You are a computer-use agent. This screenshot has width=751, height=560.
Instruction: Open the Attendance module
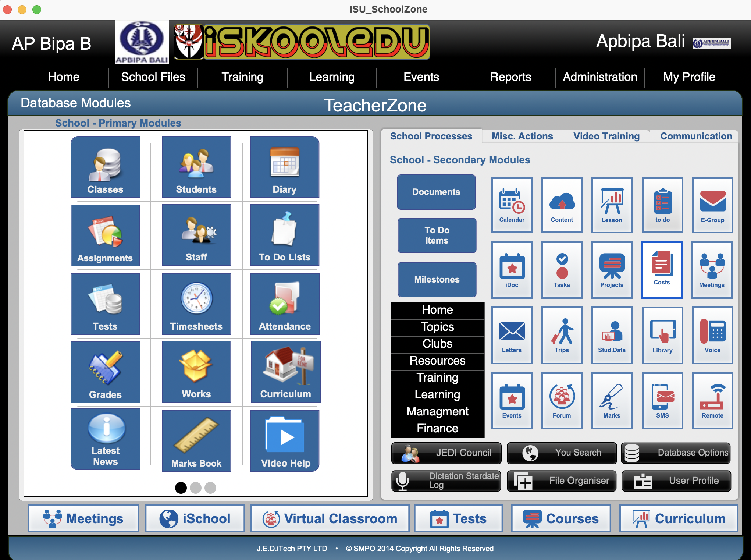coord(285,304)
